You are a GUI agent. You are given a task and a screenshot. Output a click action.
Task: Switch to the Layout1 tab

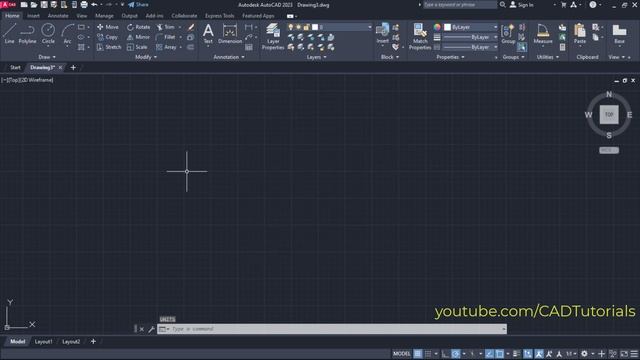(44, 342)
